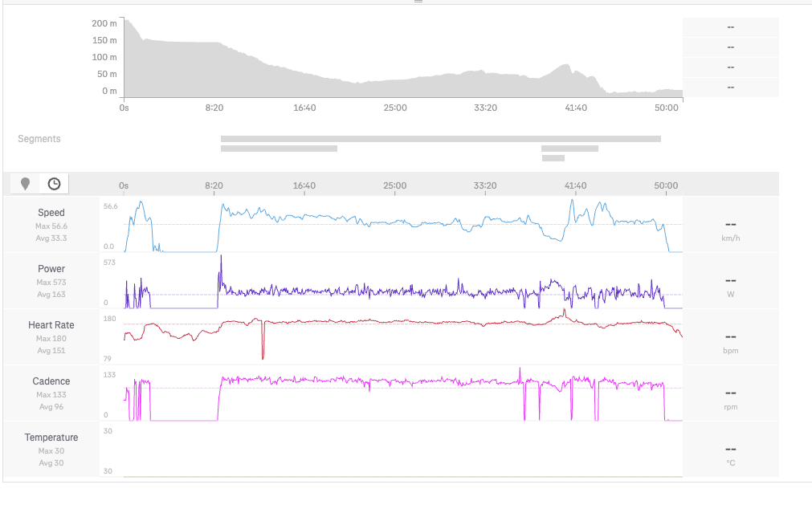Viewport: 812px width, 505px height.
Task: Select the second-row segment bar on the right
Action: (569, 149)
